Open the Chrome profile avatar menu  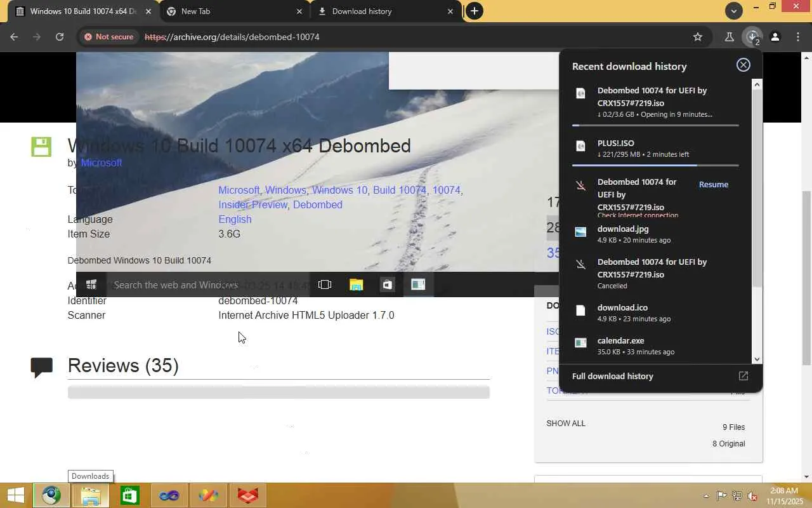click(775, 37)
